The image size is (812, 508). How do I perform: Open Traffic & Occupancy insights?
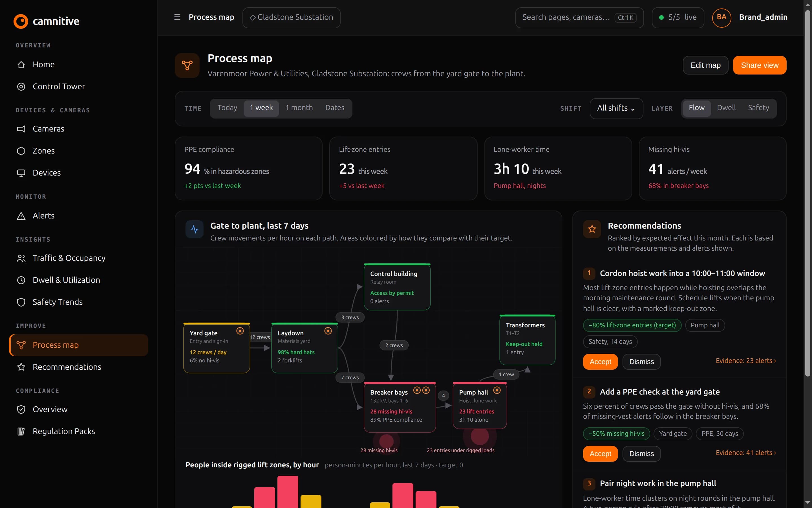click(78, 258)
